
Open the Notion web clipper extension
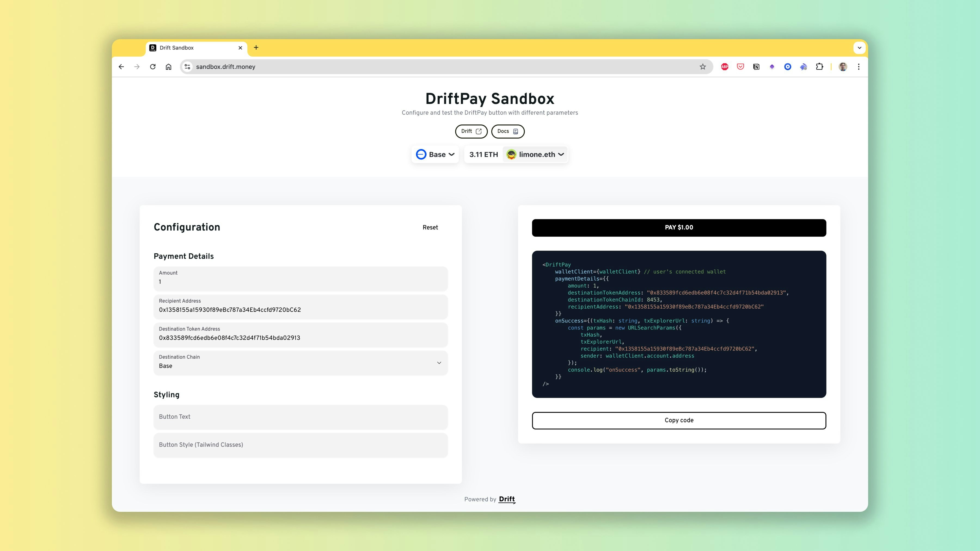point(756,67)
